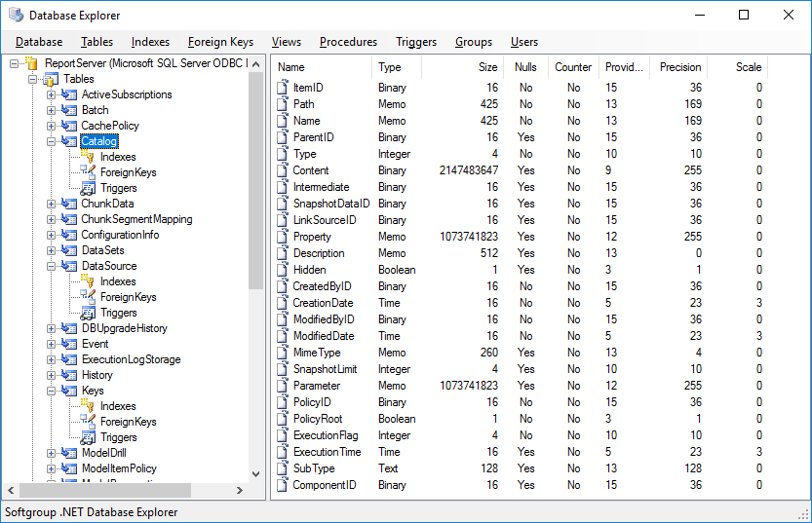
Task: Click the Triggers icon under Catalog
Action: (88, 188)
